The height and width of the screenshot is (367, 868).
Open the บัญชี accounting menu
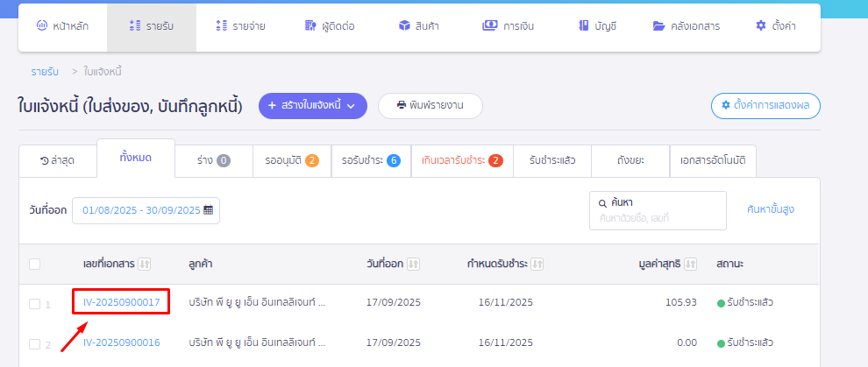597,26
